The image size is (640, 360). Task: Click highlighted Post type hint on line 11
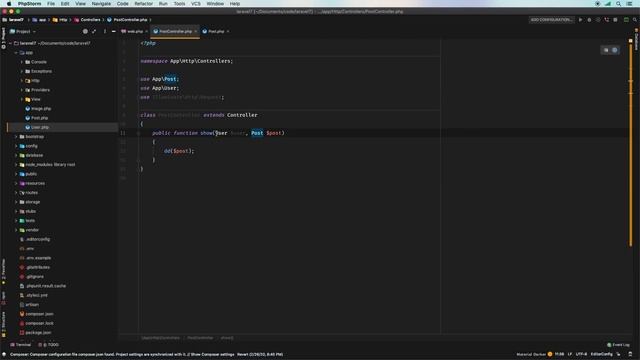pyautogui.click(x=257, y=133)
